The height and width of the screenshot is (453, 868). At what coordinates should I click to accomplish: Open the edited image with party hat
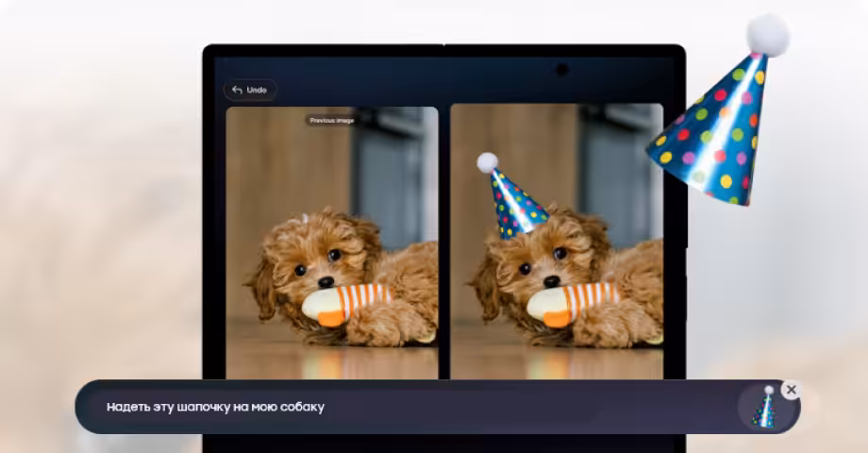point(557,242)
